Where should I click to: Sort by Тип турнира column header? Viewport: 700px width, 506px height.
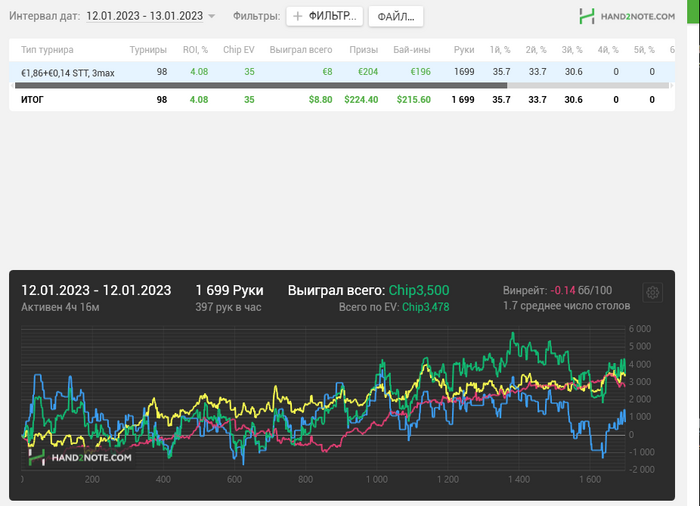(47, 50)
